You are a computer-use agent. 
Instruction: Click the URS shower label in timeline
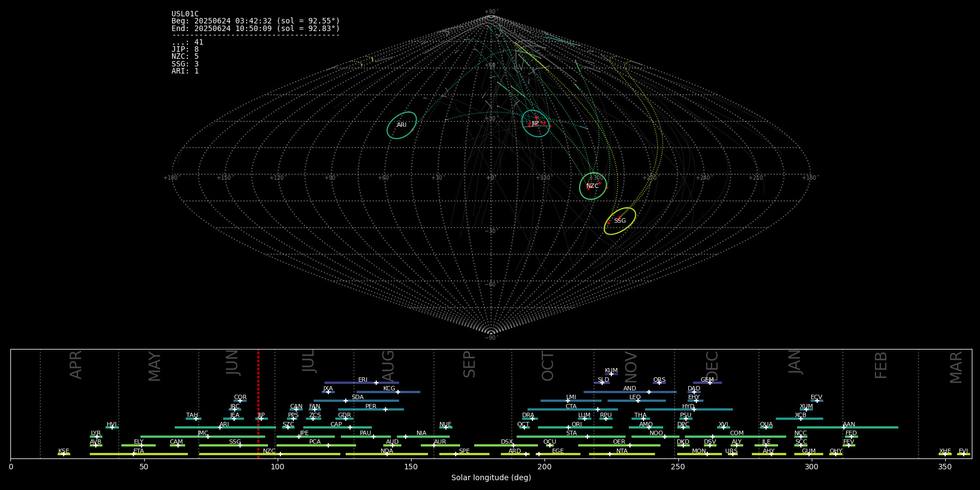point(732,451)
